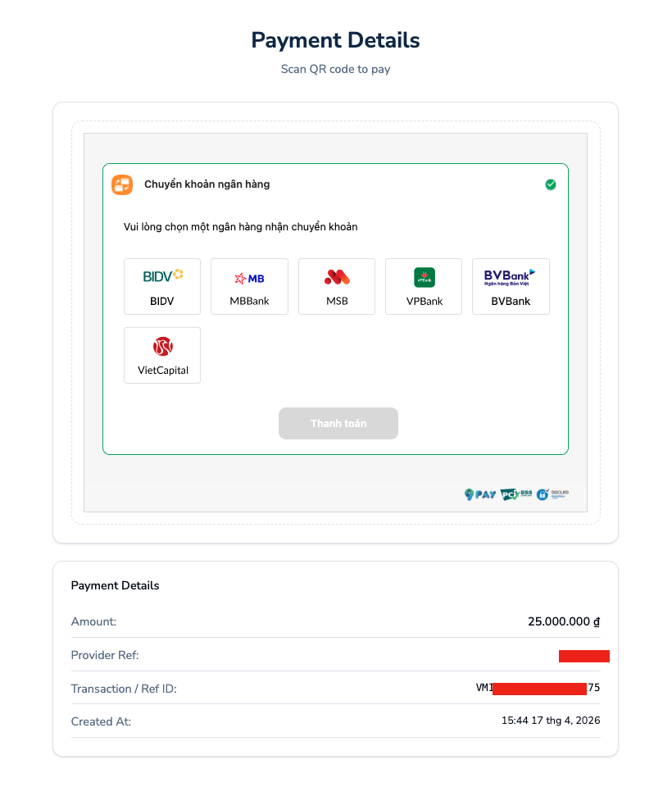
Task: Toggle the green checkmark on bank transfer
Action: (x=551, y=184)
